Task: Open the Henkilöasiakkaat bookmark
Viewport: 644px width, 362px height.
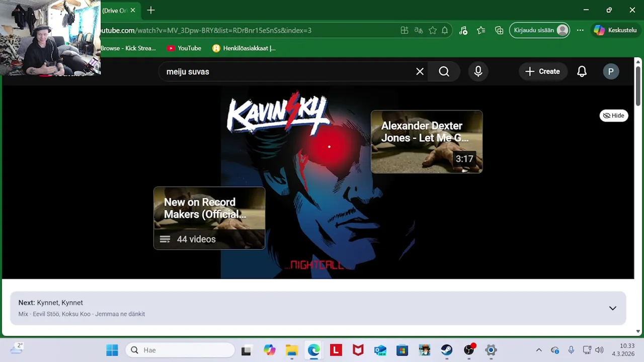Action: click(244, 48)
